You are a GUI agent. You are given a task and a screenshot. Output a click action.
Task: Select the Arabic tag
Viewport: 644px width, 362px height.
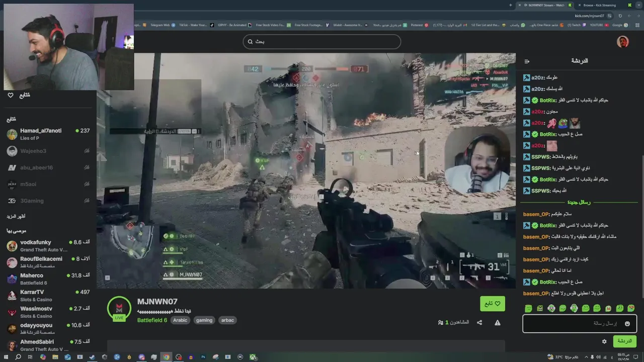point(180,320)
